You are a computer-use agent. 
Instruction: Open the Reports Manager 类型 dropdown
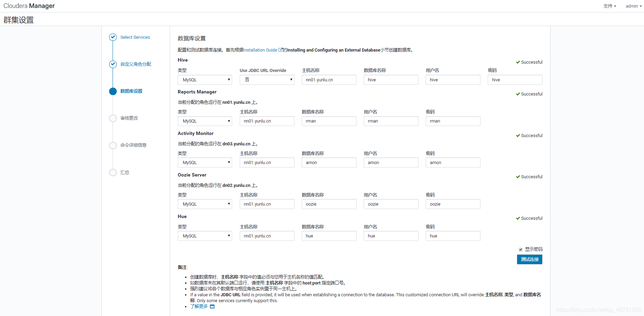pos(205,121)
